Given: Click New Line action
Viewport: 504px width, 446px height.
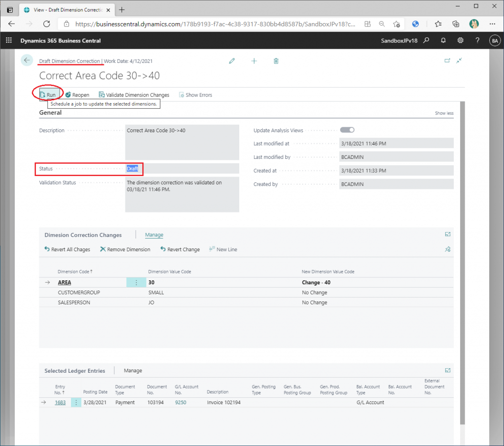Looking at the screenshot, I should click(x=223, y=249).
